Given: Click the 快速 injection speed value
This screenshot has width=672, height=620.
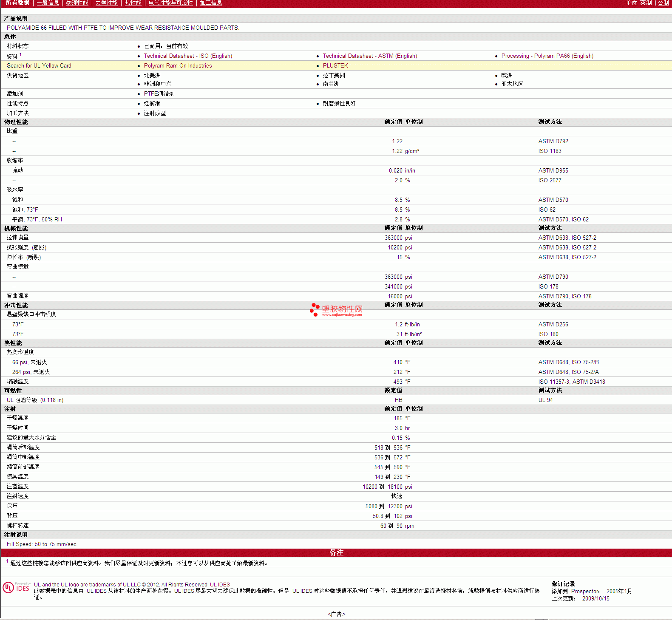Looking at the screenshot, I should point(397,496).
